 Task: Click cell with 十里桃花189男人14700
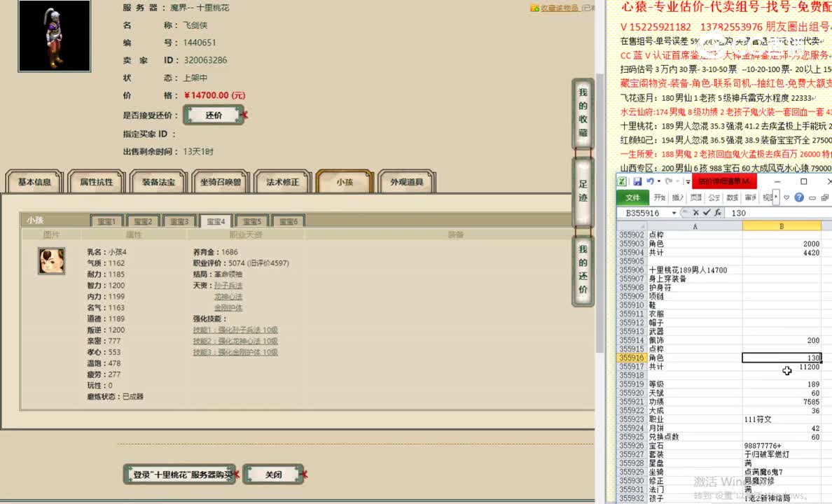(695, 270)
